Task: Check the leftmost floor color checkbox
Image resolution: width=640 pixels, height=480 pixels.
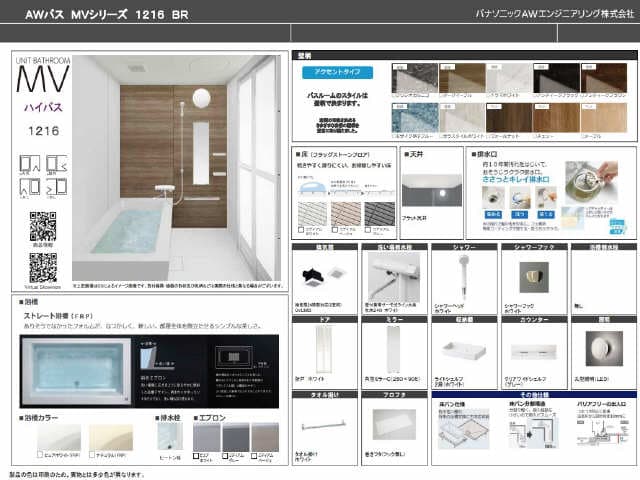Action: 300,228
